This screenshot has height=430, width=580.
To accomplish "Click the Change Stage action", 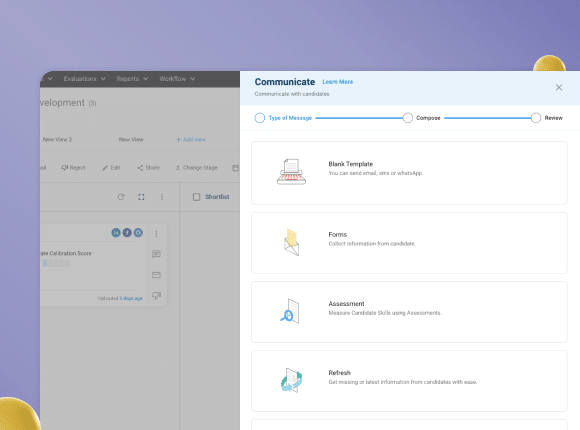I will point(196,168).
